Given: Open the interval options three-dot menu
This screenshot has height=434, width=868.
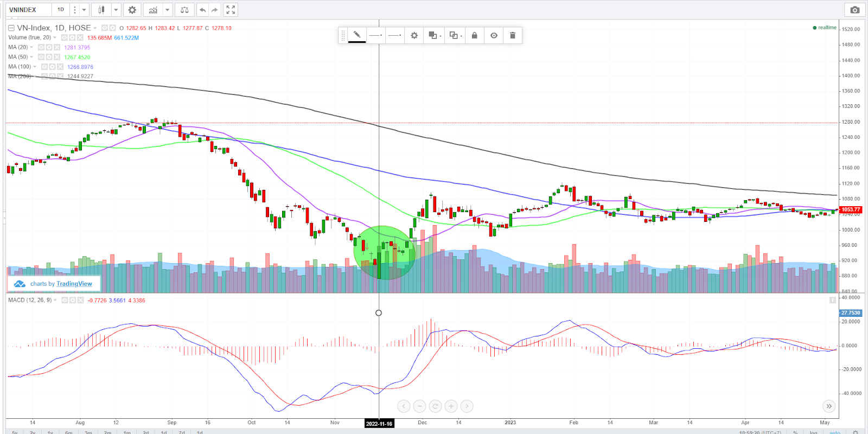Looking at the screenshot, I should [75, 10].
